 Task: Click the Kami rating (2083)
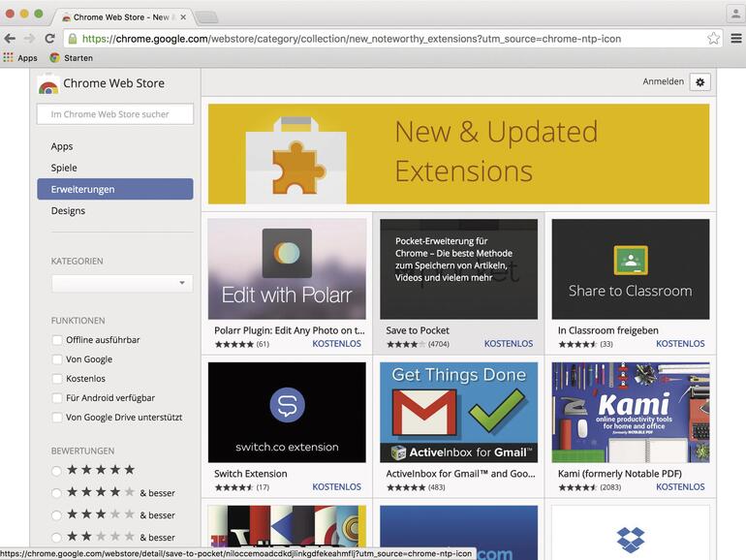click(589, 487)
